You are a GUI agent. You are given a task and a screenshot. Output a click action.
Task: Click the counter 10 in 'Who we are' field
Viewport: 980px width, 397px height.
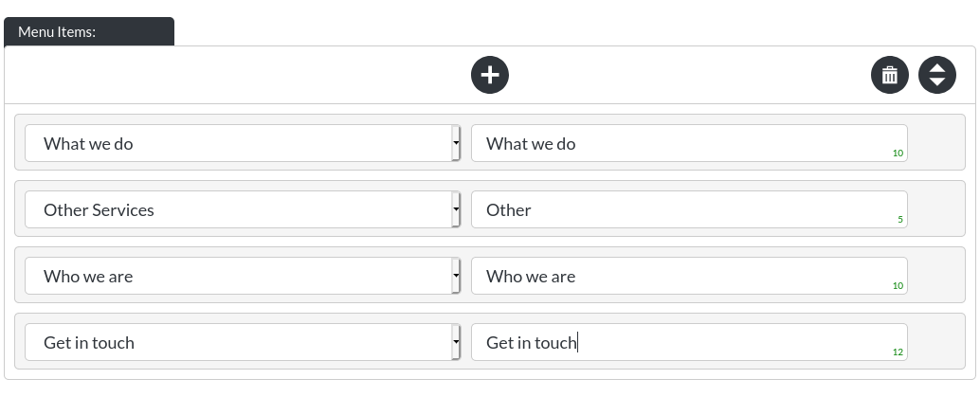(898, 286)
